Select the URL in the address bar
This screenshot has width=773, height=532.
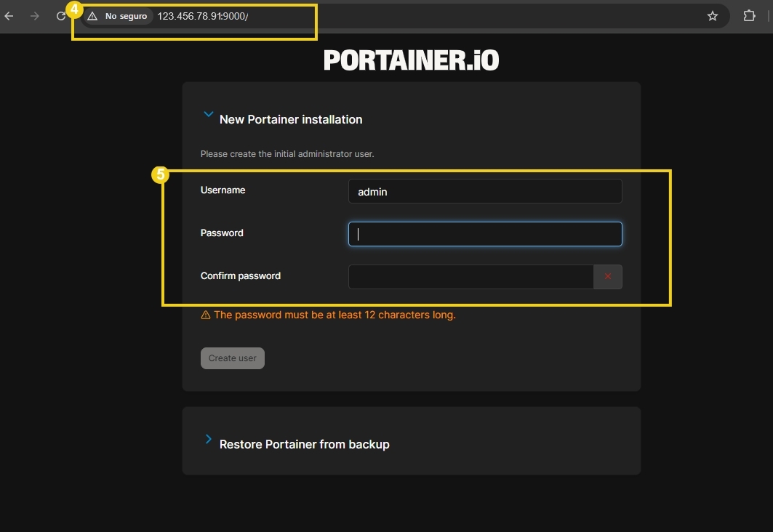[202, 15]
